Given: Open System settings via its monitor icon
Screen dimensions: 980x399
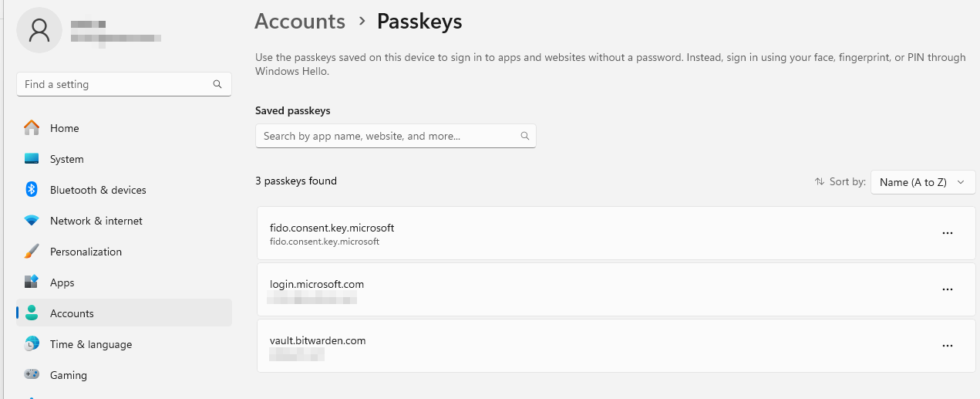Looking at the screenshot, I should [32, 159].
